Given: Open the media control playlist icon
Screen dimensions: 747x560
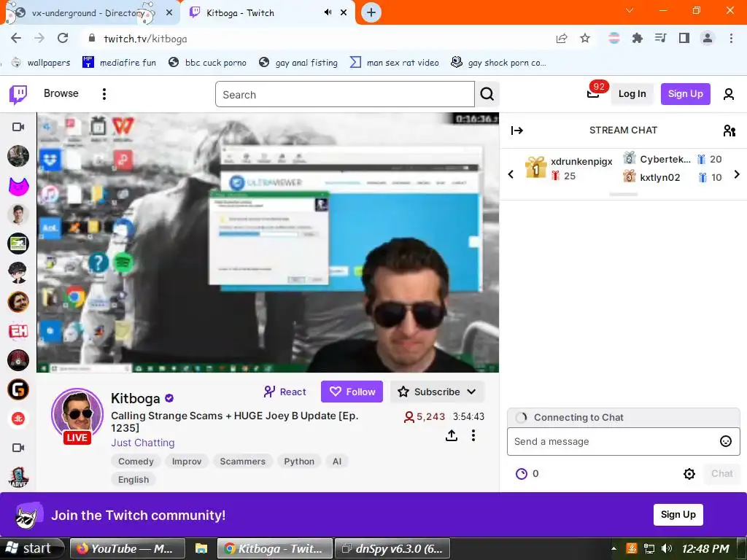Looking at the screenshot, I should [661, 38].
